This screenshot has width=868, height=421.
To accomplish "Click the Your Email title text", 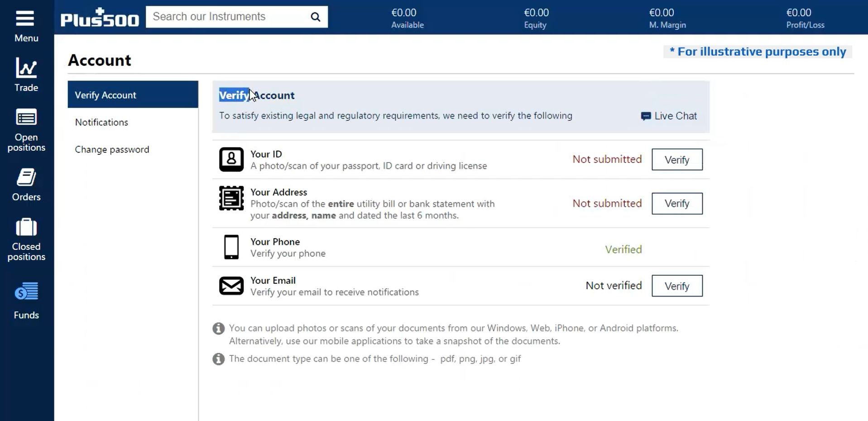I will (273, 280).
